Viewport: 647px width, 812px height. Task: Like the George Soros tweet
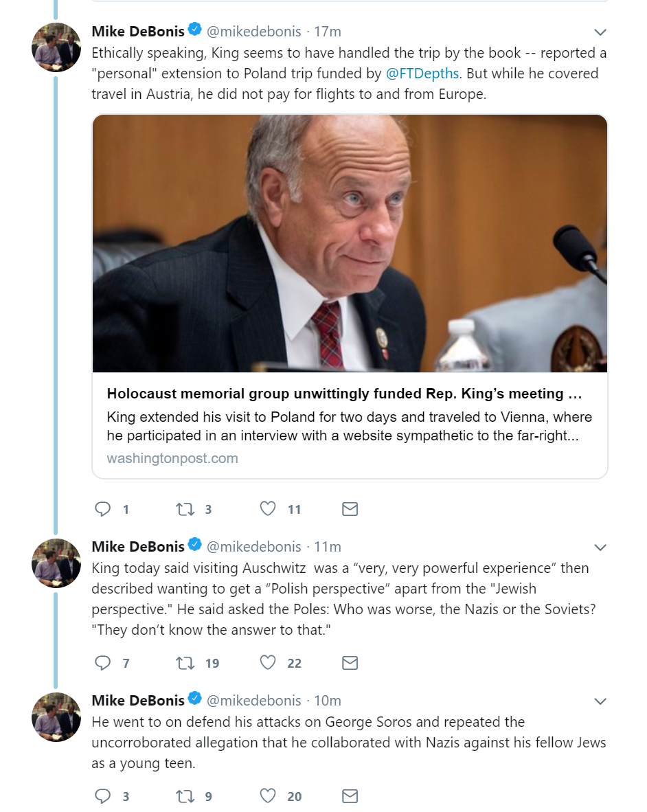pos(268,796)
